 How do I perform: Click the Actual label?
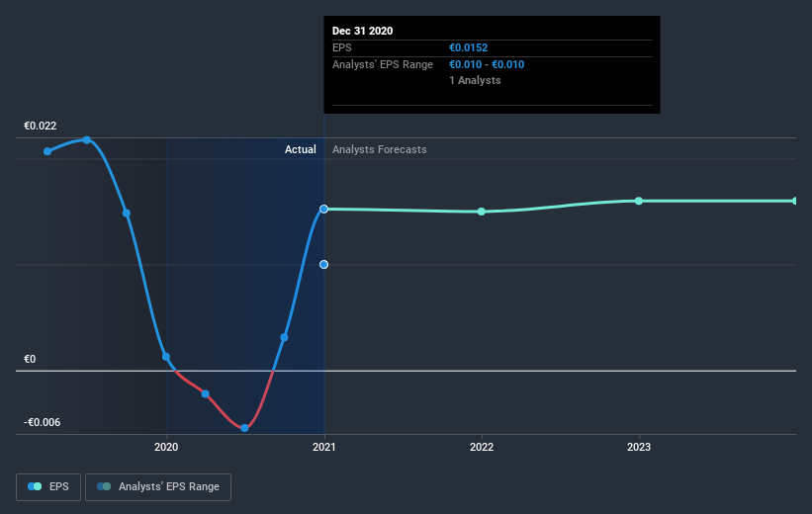point(301,149)
